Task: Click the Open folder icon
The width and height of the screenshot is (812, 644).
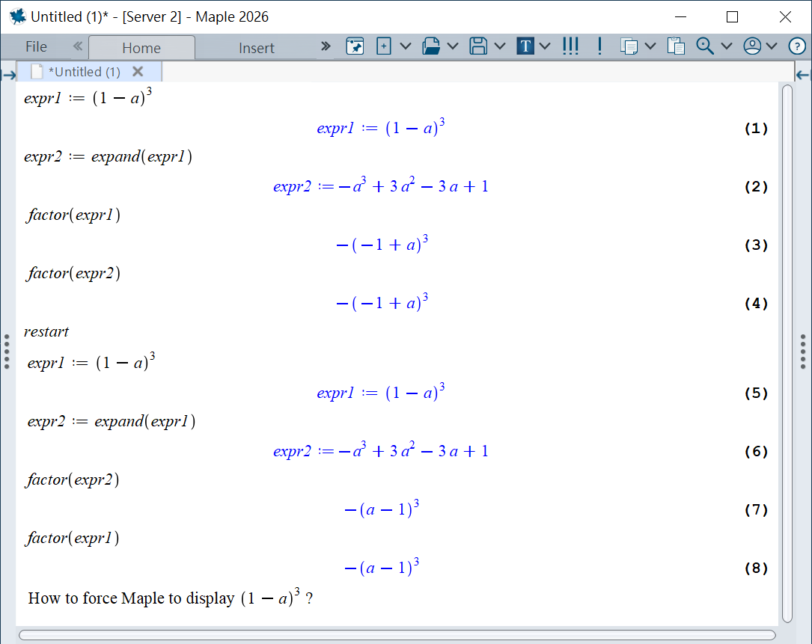Action: pos(431,46)
